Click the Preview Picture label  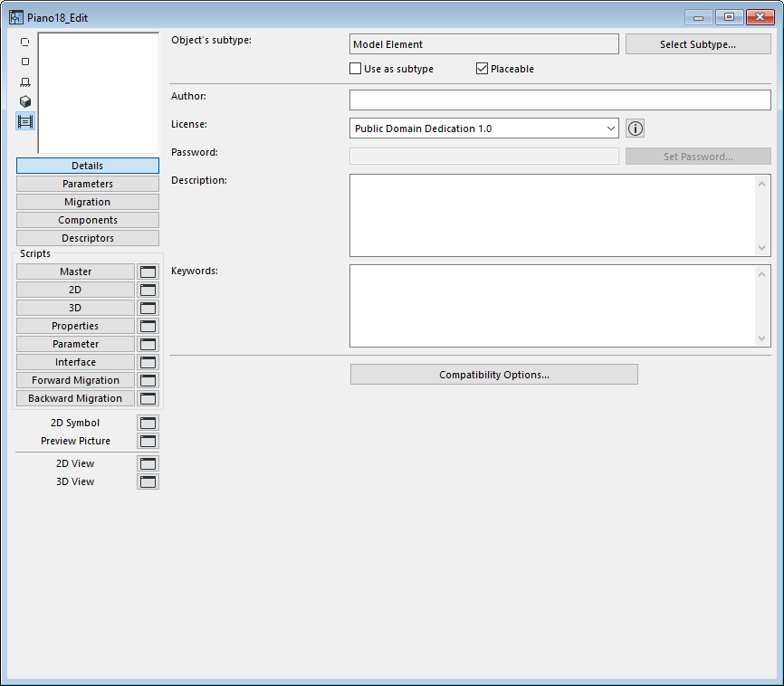[75, 441]
